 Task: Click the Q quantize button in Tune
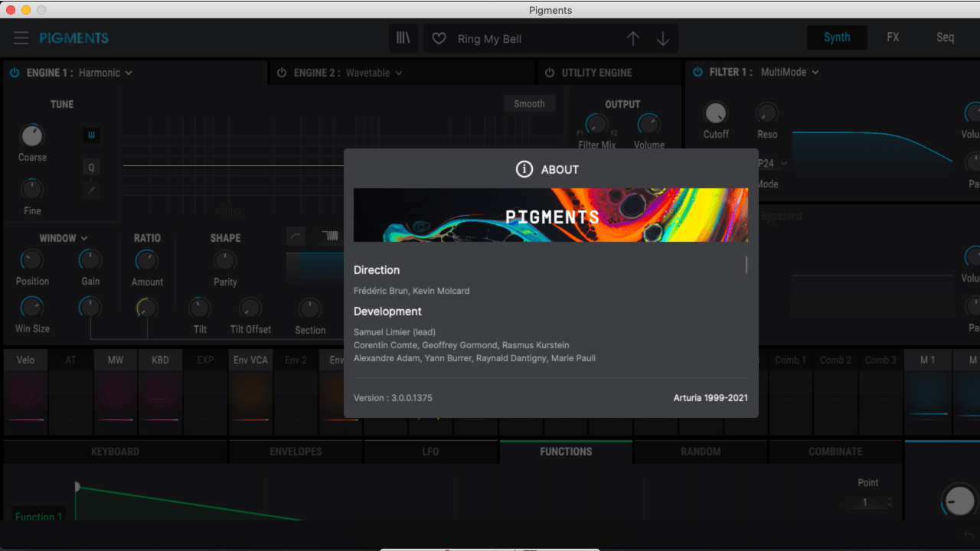[91, 167]
